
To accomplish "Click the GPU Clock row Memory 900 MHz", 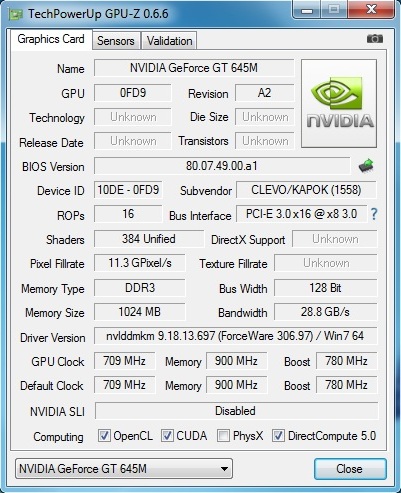I will 236,361.
